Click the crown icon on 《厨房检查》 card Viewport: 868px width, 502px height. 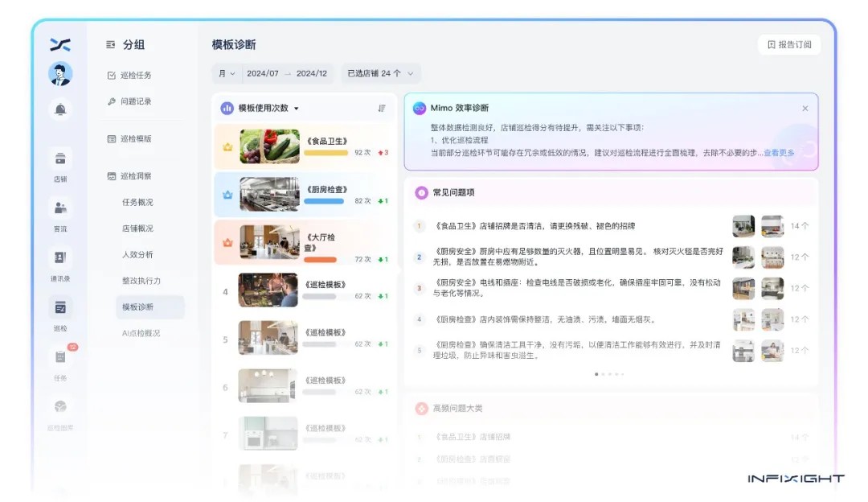pos(227,195)
